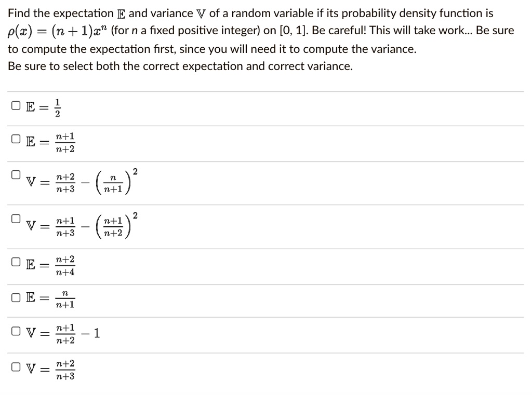Toggle the first answer checkbox on
Viewport: 532px width, 395px height.
(15, 104)
